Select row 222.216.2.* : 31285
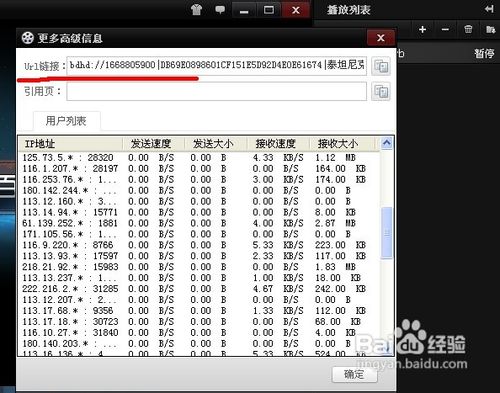 click(199, 289)
